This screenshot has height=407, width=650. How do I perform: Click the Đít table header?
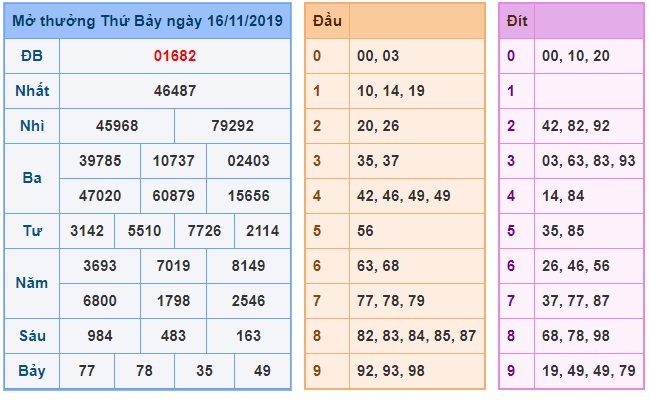(517, 21)
